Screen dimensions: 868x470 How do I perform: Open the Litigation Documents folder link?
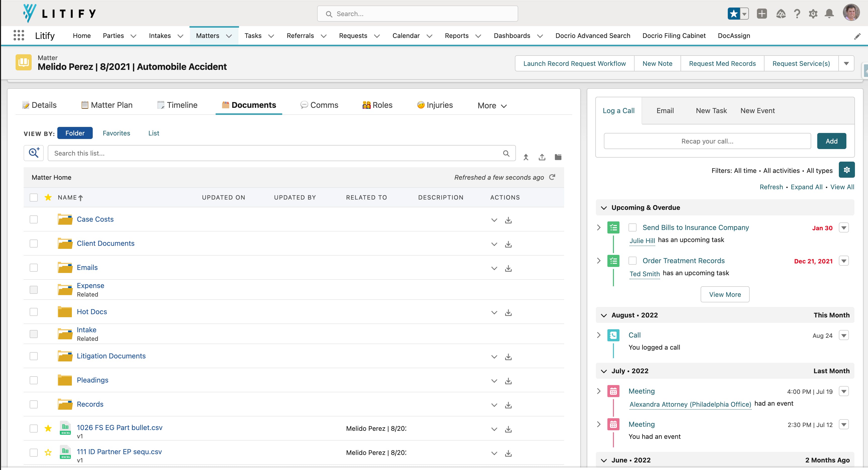[111, 356]
